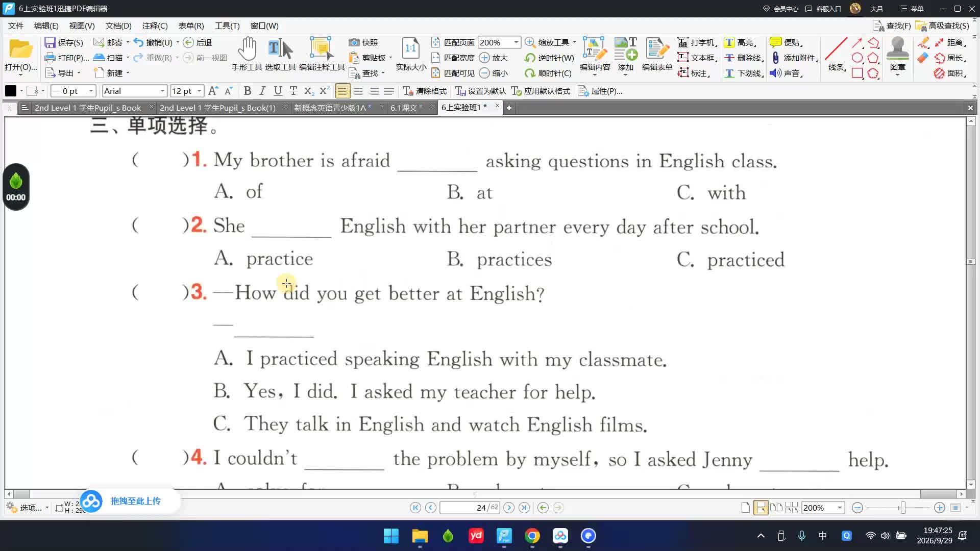Viewport: 980px width, 551px height.
Task: Select the Typewriter (打字机) tool
Action: coord(698,42)
